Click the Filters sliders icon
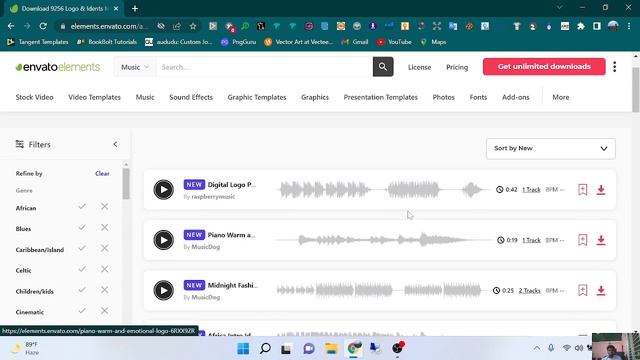 [x=20, y=144]
